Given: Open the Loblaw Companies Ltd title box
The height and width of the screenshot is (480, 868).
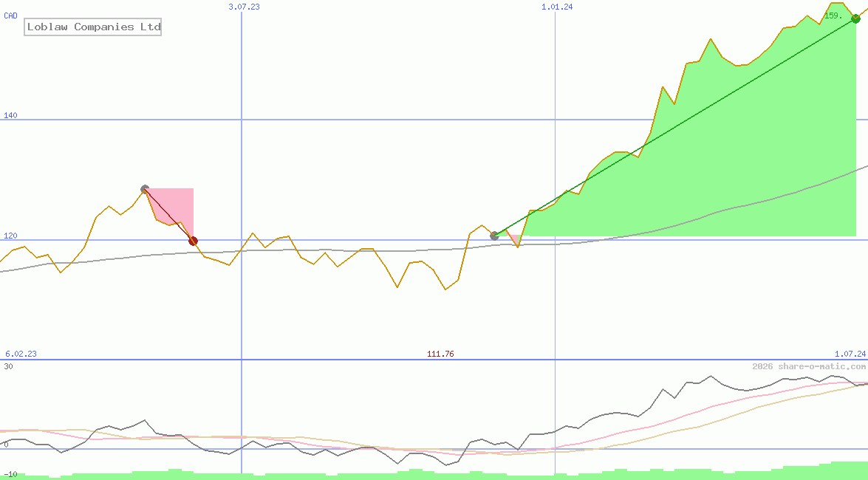Looking at the screenshot, I should pos(92,27).
